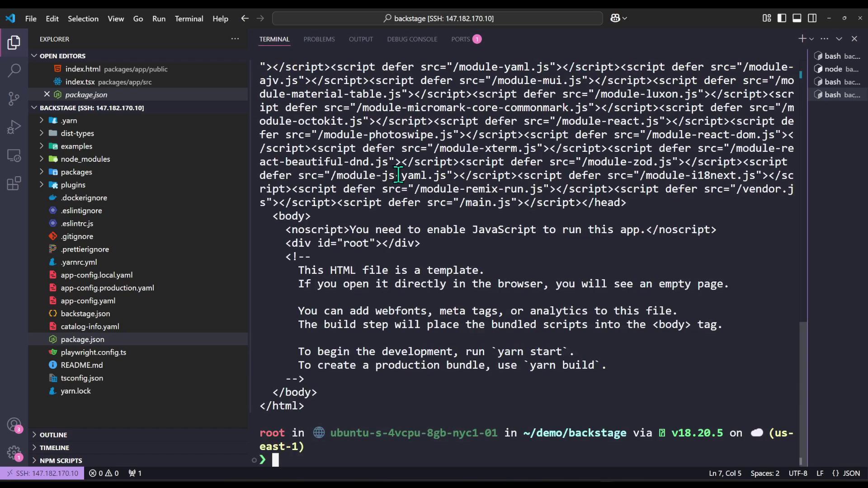Open the Accounts menu icon

[x=14, y=425]
